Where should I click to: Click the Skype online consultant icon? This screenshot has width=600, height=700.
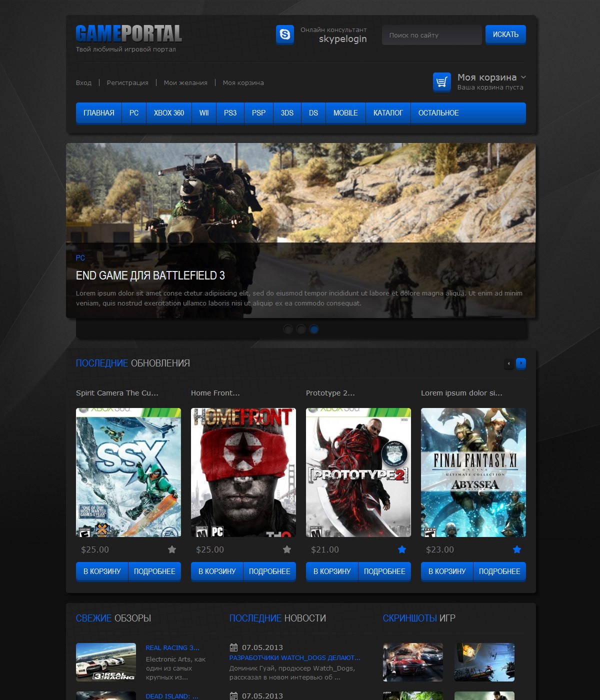284,34
